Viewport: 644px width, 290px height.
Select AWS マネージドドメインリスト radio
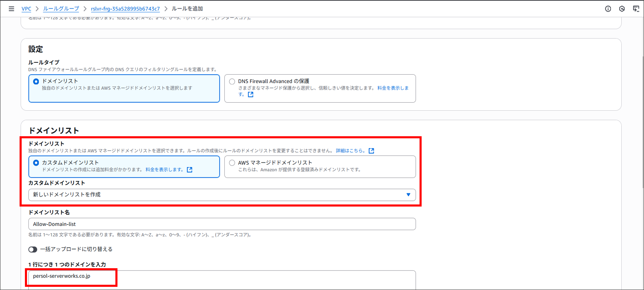click(x=232, y=163)
